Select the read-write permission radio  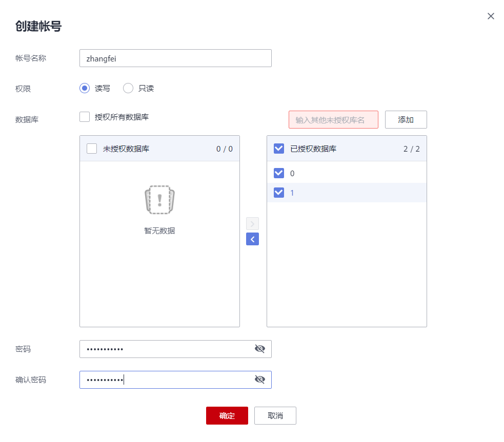(85, 88)
